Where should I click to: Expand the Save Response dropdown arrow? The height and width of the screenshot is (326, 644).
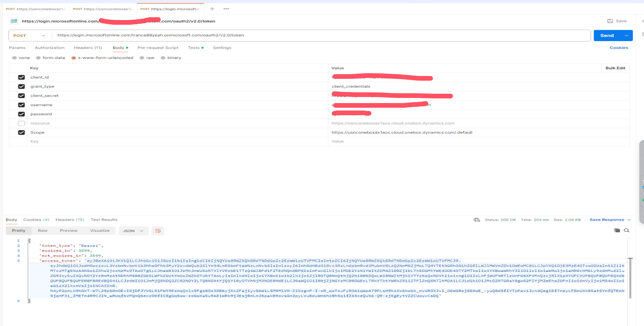point(629,220)
